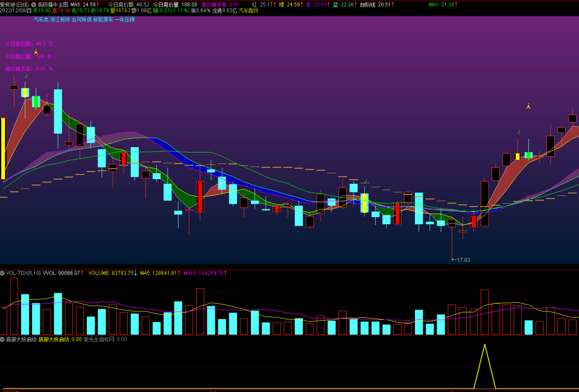
Task: Click the date 2022/12/08/四 in the info row
Action: (x=16, y=11)
